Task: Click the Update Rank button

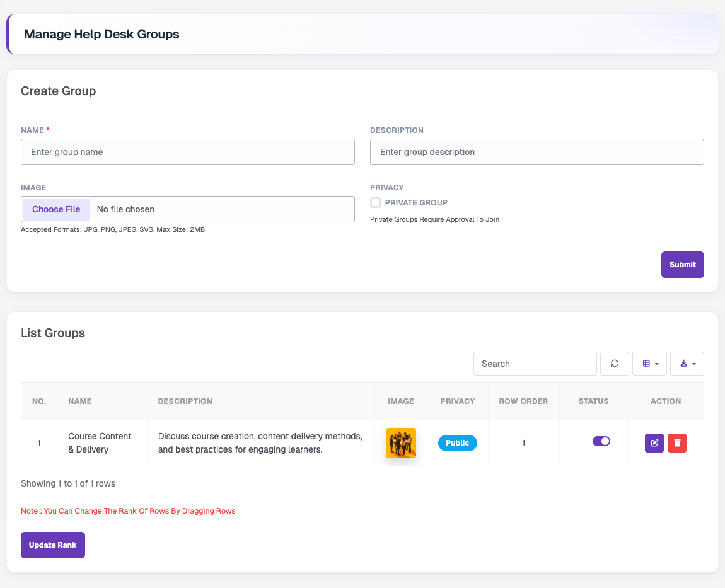Action: (53, 545)
